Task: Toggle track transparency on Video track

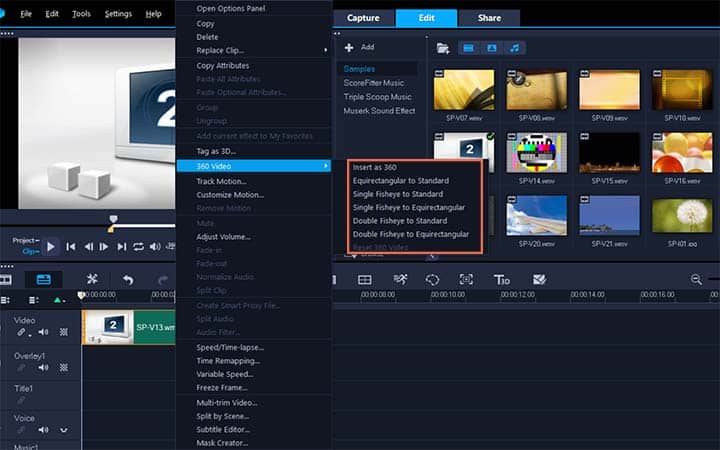Action: point(64,332)
